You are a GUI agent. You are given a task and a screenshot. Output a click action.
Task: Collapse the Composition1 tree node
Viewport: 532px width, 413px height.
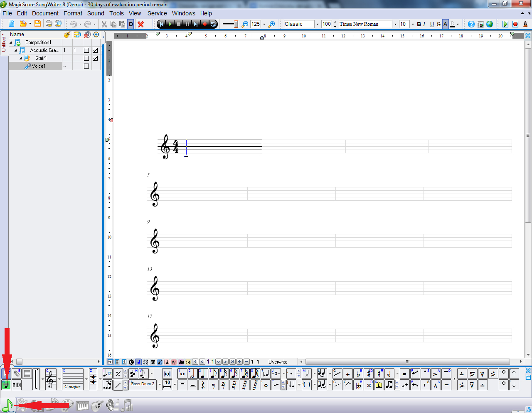tap(11, 42)
